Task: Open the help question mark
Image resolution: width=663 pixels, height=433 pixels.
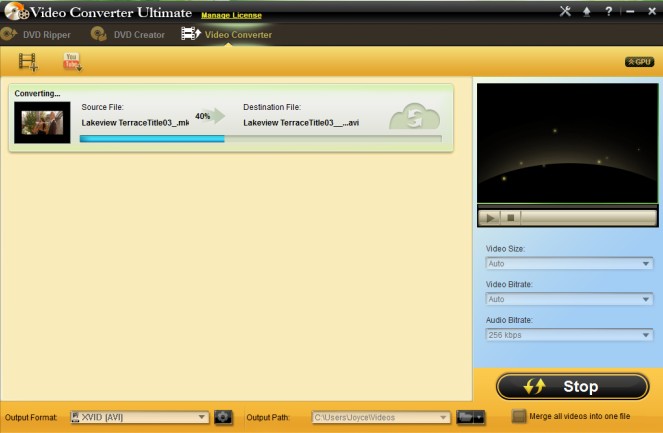Action: click(x=608, y=11)
